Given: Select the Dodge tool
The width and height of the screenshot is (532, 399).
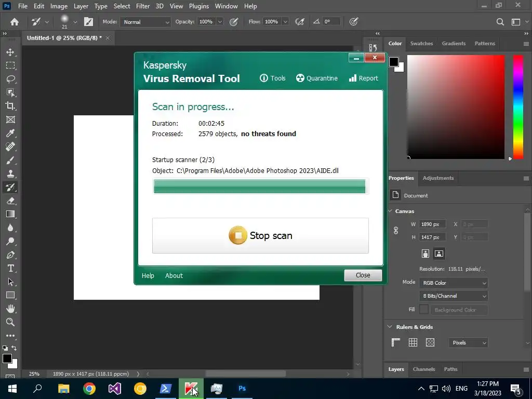Looking at the screenshot, I should 10,241.
